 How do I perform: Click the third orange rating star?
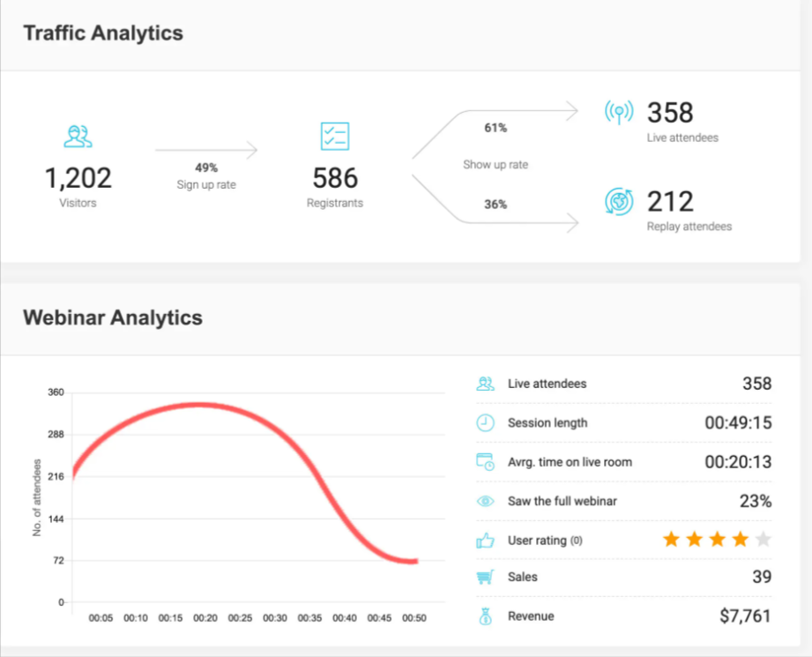(718, 540)
